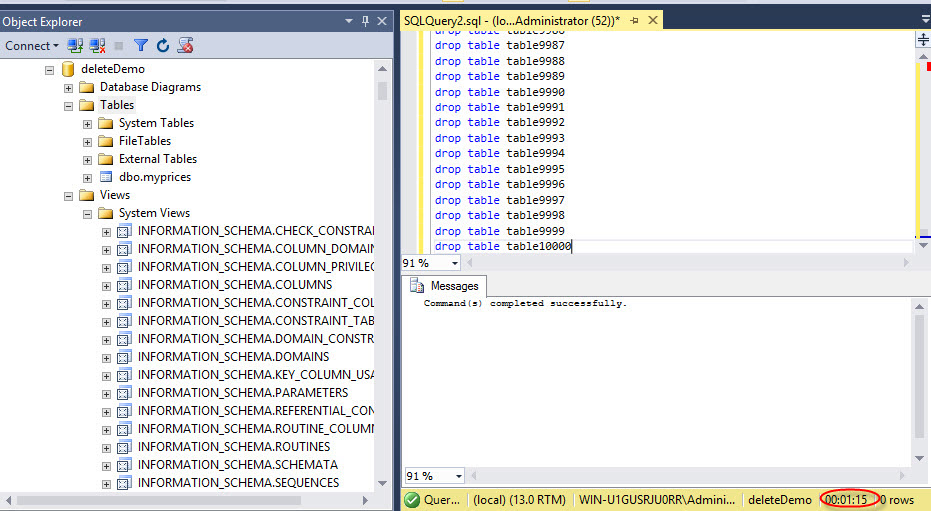Expand INFORMATION_SCHEMA.DOMAINS view node
Viewport: 931px width, 511px height.
[x=106, y=358]
